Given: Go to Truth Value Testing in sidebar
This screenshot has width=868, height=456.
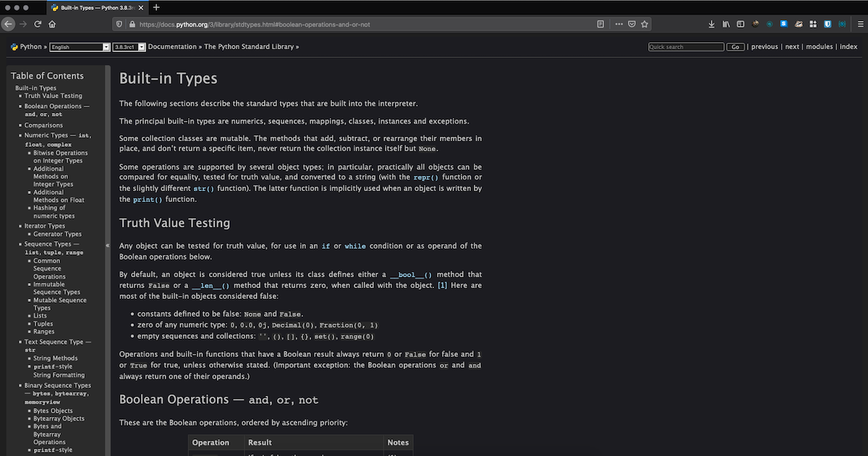Looking at the screenshot, I should coord(54,96).
